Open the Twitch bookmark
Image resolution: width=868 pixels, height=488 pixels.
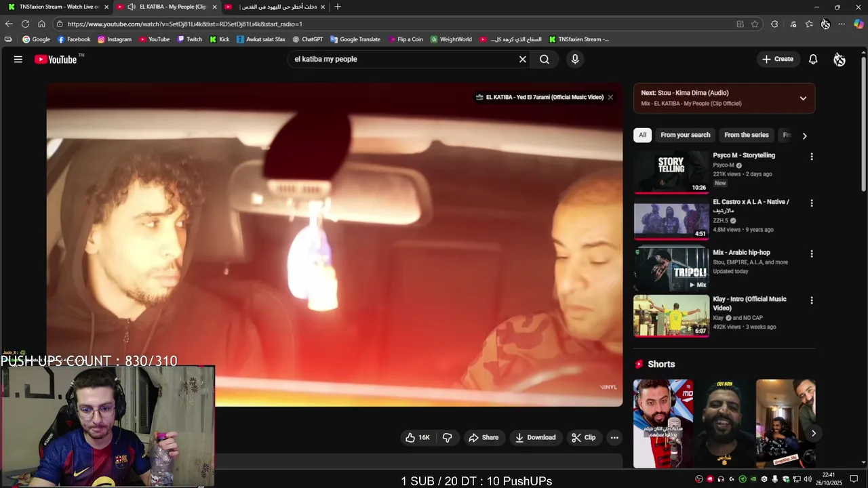(x=190, y=39)
